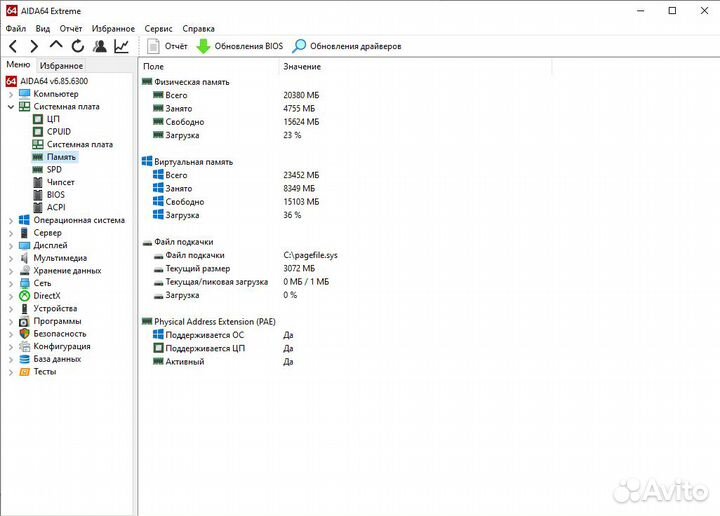Click the Операционная система Windows icon

click(24, 220)
